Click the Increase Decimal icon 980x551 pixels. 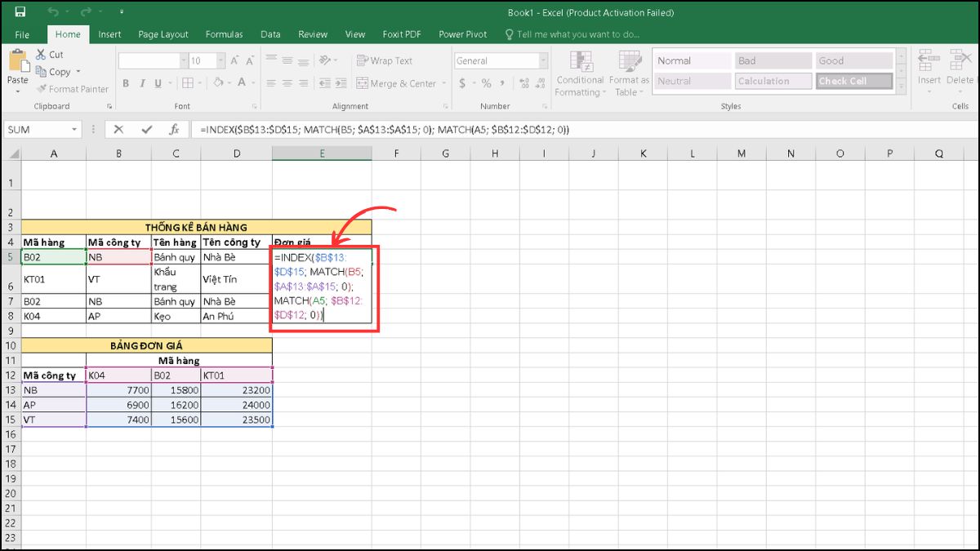pyautogui.click(x=524, y=82)
